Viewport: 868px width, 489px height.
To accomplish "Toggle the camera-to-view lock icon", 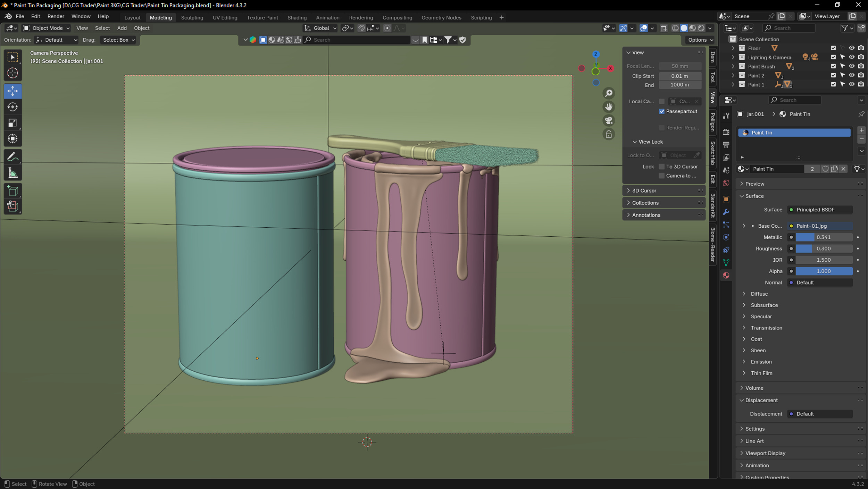I will 609,134.
